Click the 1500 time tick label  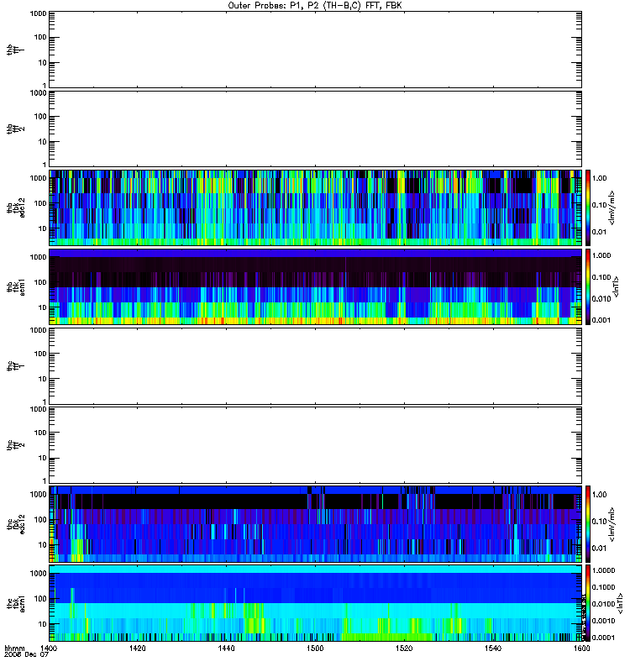pos(315,648)
